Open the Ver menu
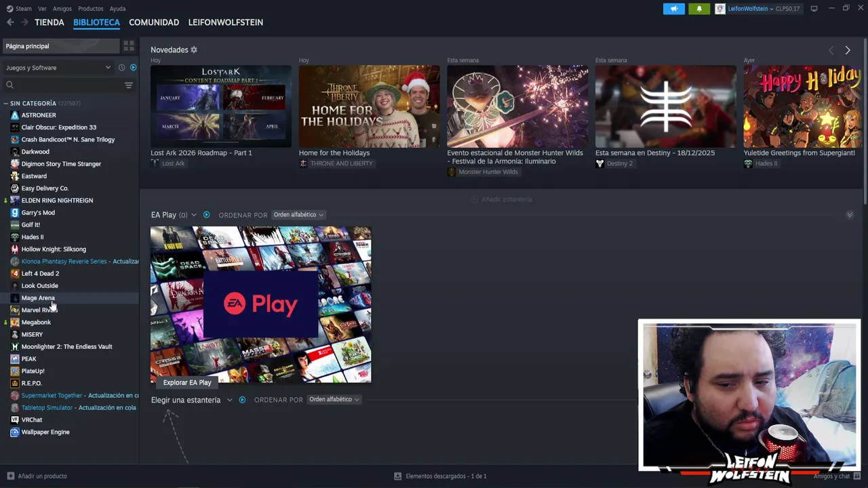The width and height of the screenshot is (868, 488). [43, 9]
